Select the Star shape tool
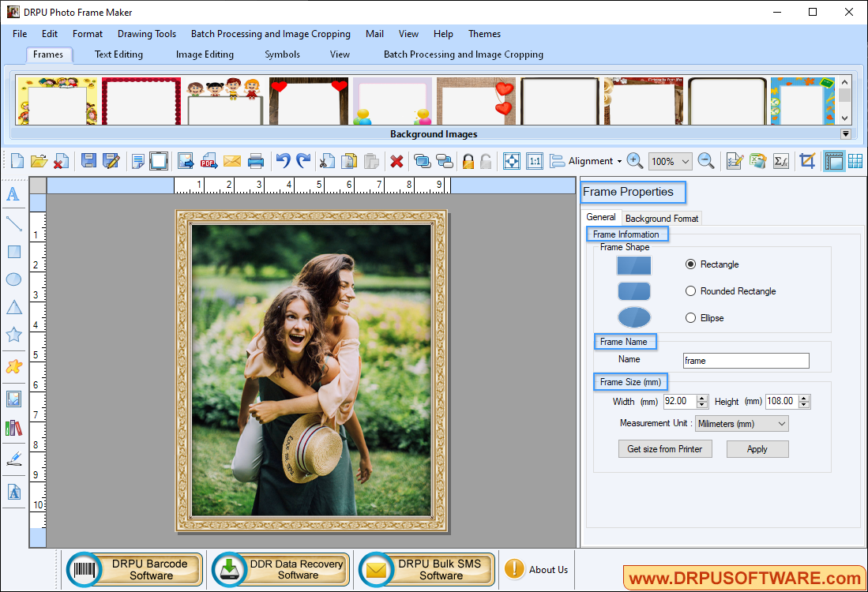The width and height of the screenshot is (868, 592). pos(13,334)
